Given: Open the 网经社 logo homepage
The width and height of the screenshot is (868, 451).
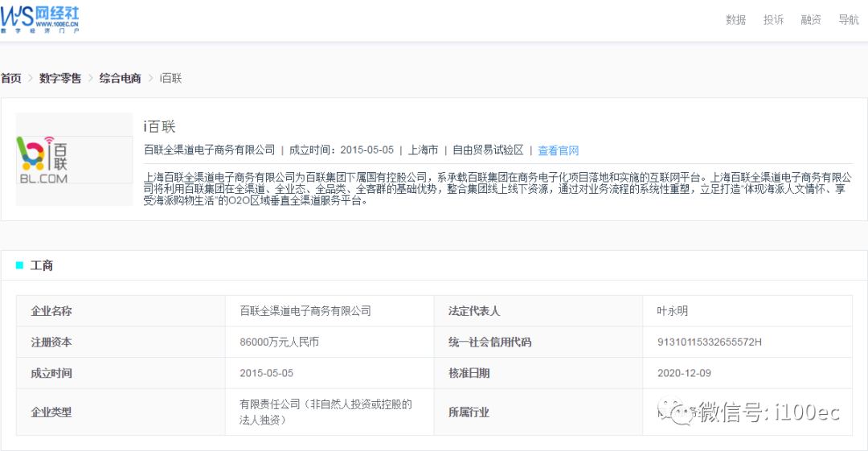Looking at the screenshot, I should [x=40, y=19].
